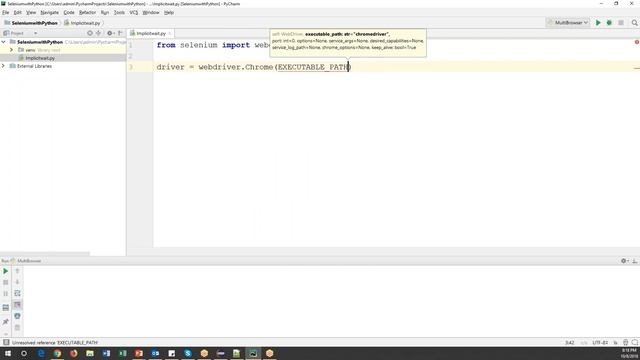Click the up arrow icon in Run panel
The image size is (640, 360).
pyautogui.click(x=17, y=271)
